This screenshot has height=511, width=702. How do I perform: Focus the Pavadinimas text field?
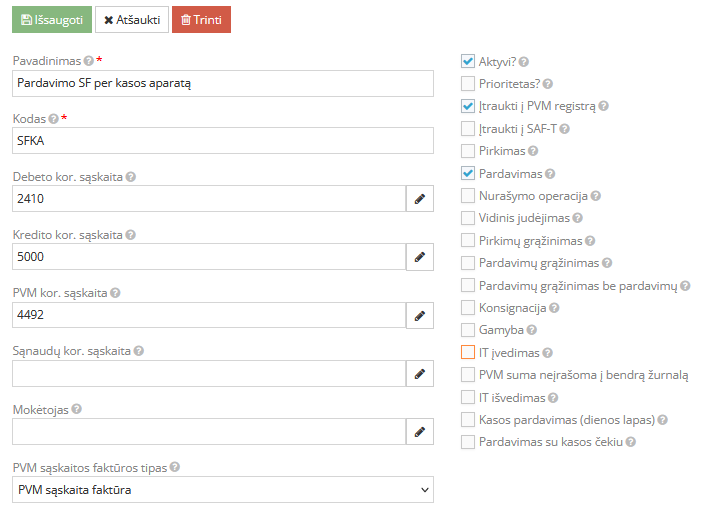click(x=222, y=83)
